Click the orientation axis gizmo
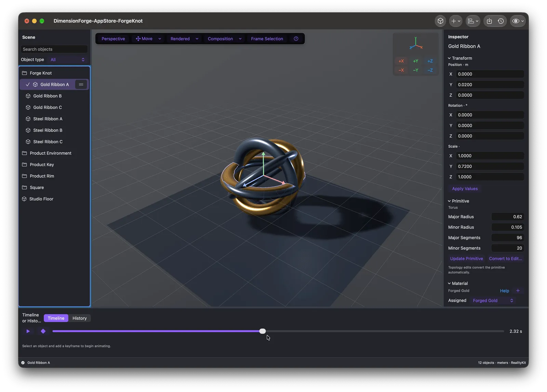Image resolution: width=547 pixels, height=392 pixels. 416,43
